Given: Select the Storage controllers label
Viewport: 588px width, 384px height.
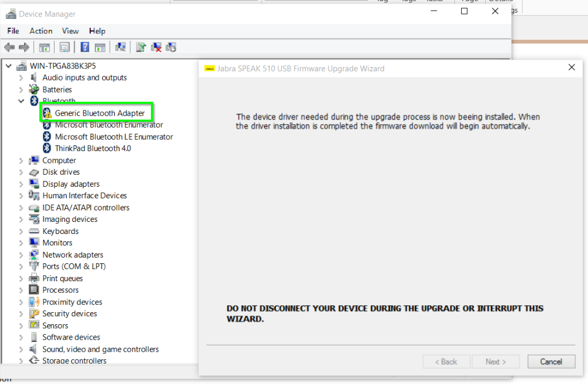Looking at the screenshot, I should pyautogui.click(x=74, y=360).
